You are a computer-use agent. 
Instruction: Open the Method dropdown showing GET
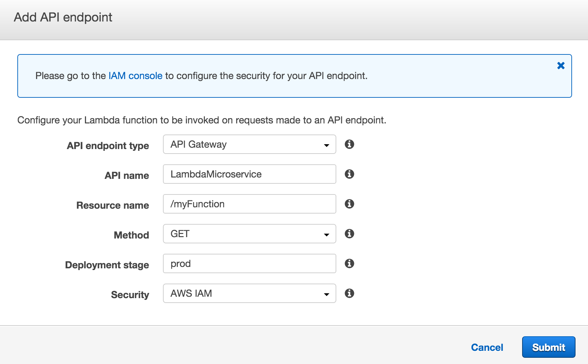coord(250,234)
